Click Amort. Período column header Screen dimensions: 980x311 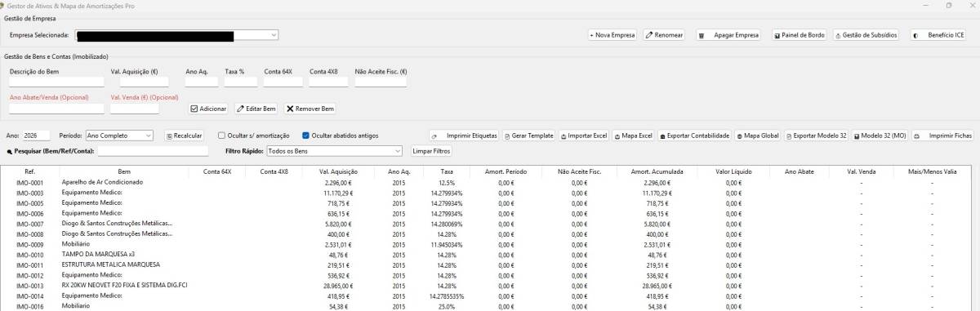pos(506,171)
